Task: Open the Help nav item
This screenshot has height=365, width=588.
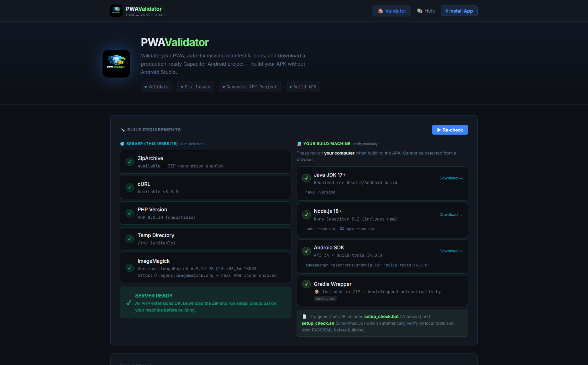Action: tap(426, 11)
